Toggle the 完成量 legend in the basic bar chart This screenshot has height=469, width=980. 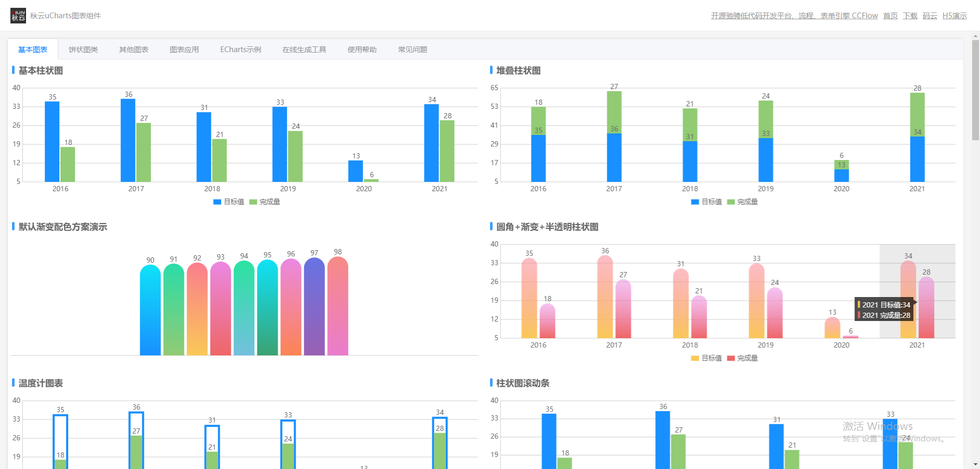(265, 202)
